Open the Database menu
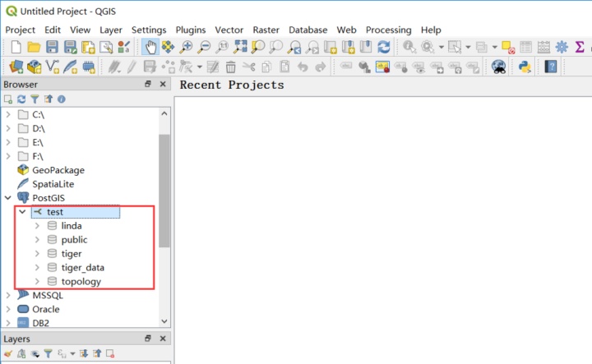Image resolution: width=592 pixels, height=364 pixels. [308, 30]
